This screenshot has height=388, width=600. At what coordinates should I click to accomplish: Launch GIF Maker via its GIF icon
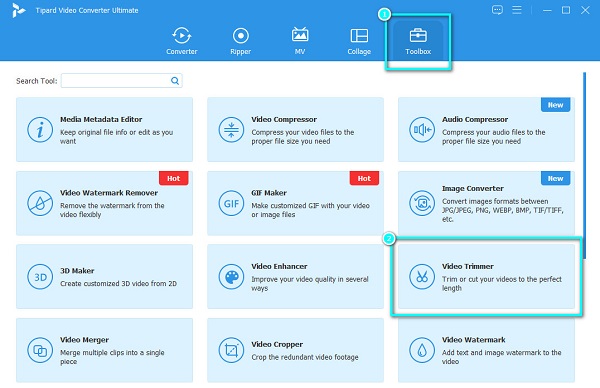pos(231,203)
